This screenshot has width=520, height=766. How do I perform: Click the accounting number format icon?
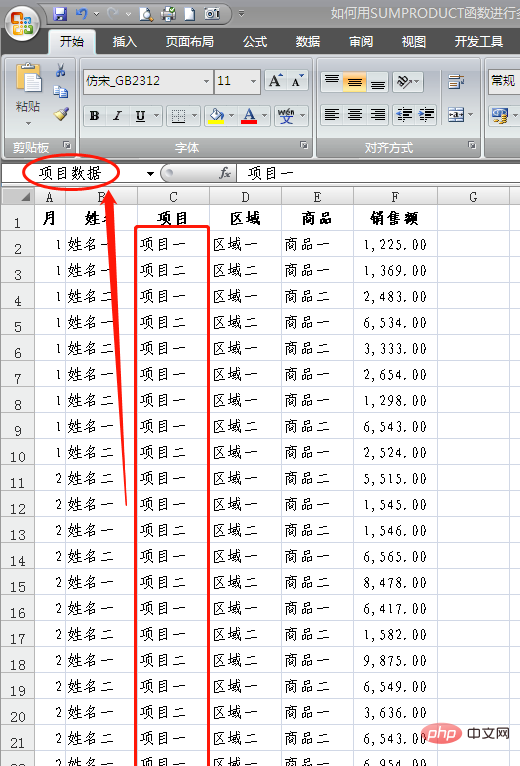[499, 116]
